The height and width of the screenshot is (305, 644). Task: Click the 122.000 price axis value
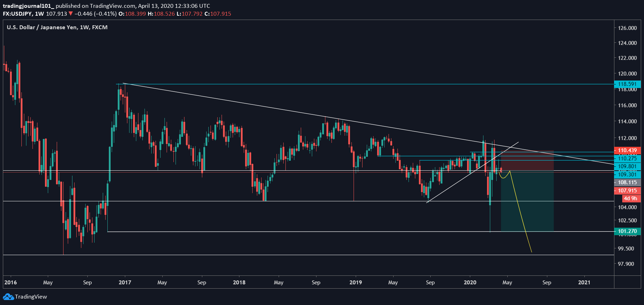point(627,58)
